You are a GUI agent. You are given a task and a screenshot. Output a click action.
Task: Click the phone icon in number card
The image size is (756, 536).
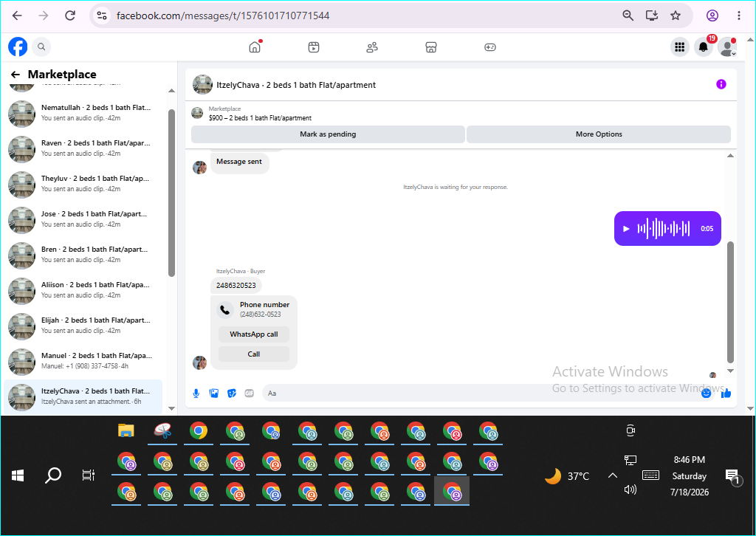(x=224, y=309)
